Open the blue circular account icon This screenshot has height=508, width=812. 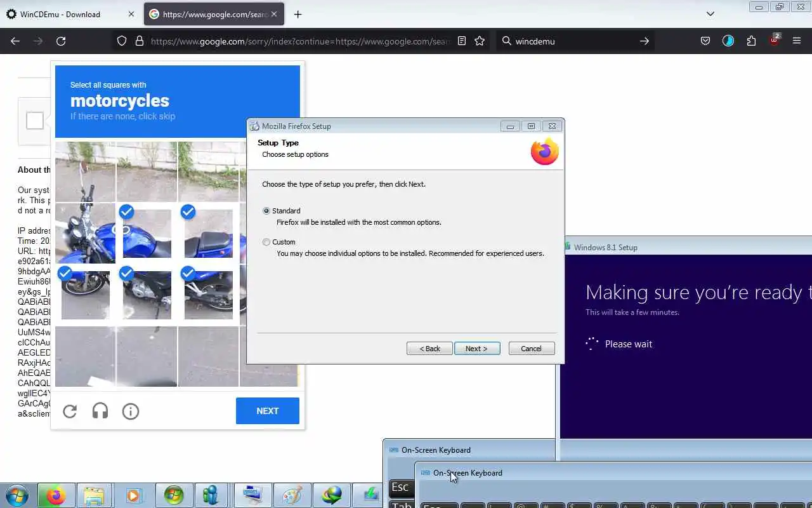click(x=728, y=41)
